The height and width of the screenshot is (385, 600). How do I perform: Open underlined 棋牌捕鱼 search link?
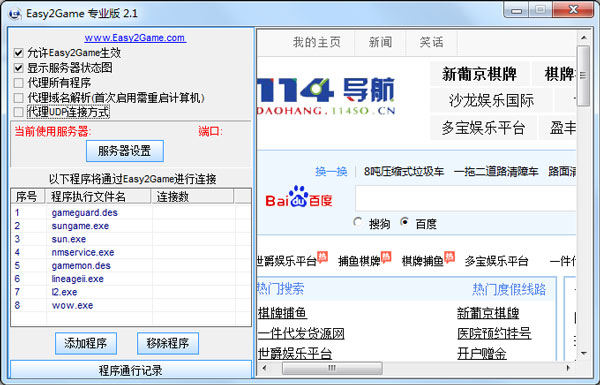(282, 313)
